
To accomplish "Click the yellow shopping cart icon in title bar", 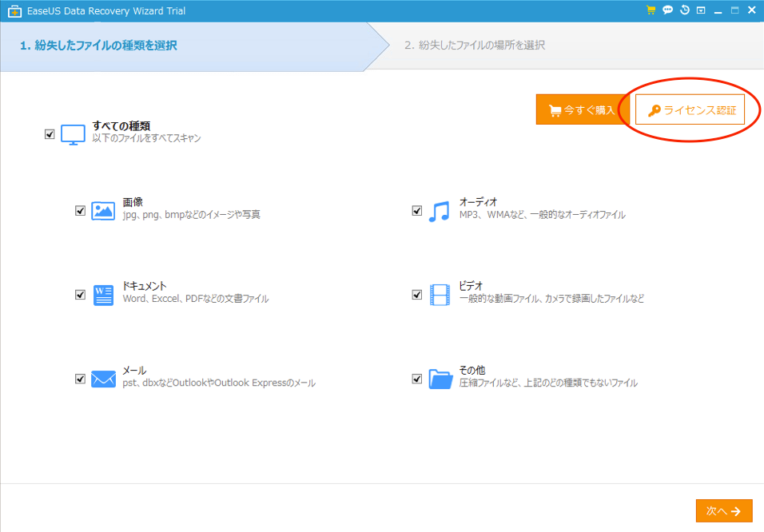I will tap(651, 10).
